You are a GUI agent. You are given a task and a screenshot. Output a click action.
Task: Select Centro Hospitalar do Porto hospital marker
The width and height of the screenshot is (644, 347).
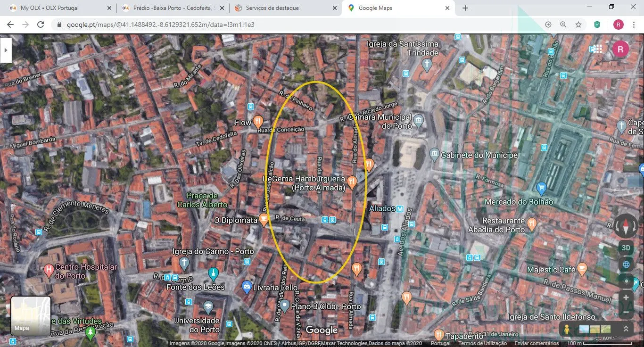(48, 270)
